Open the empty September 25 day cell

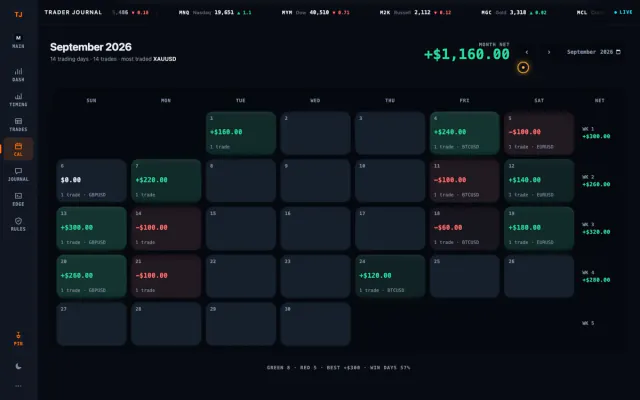click(464, 276)
